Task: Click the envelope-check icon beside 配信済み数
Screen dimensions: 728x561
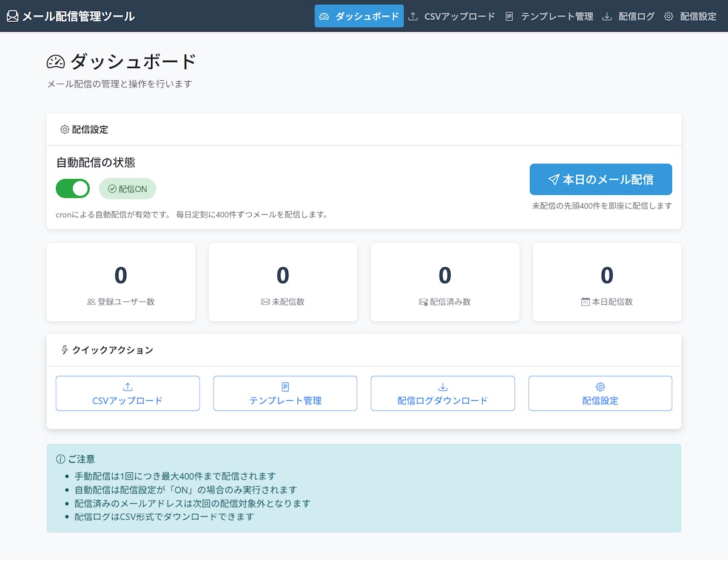Action: pos(423,302)
